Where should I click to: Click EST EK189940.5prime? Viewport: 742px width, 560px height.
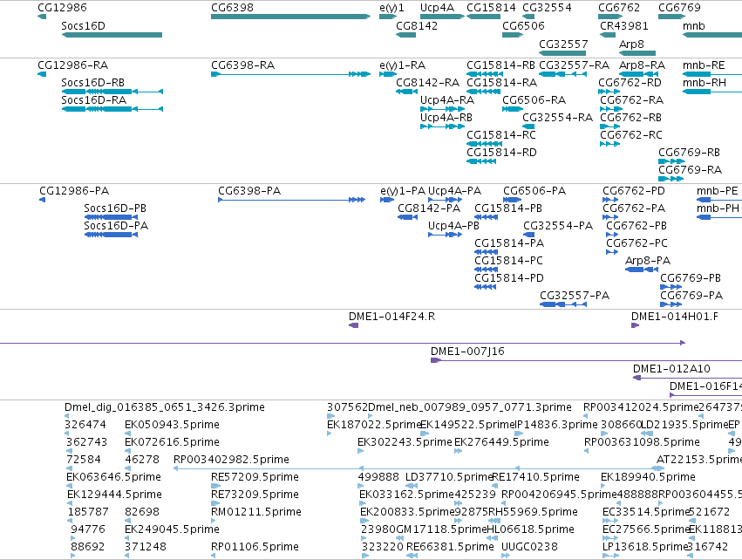click(649, 477)
